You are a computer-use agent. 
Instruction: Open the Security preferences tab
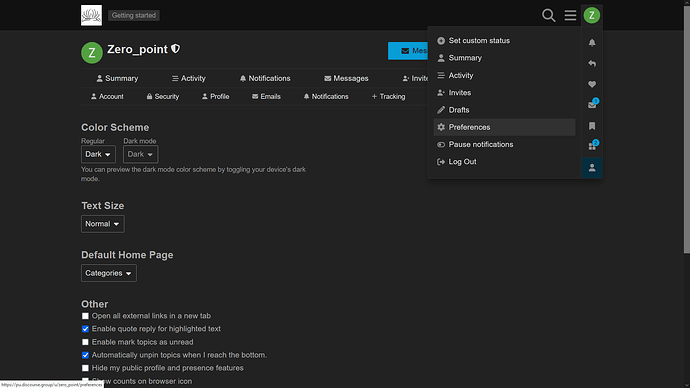162,96
